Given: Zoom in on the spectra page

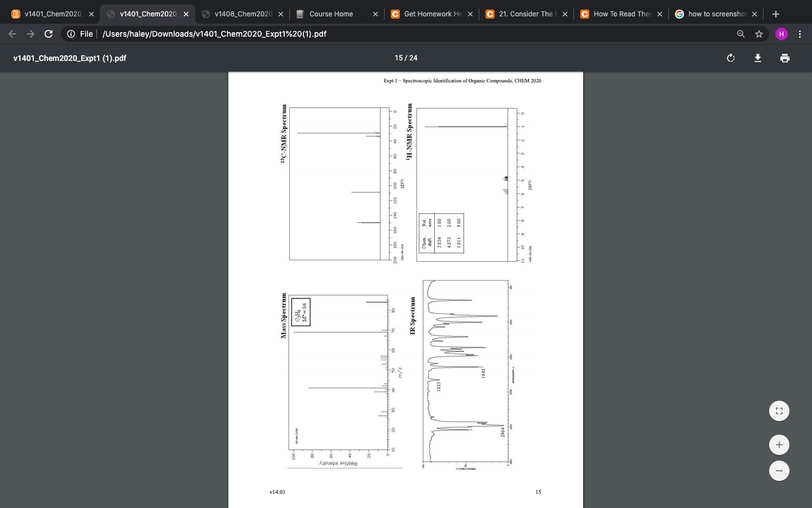Looking at the screenshot, I should tap(779, 445).
